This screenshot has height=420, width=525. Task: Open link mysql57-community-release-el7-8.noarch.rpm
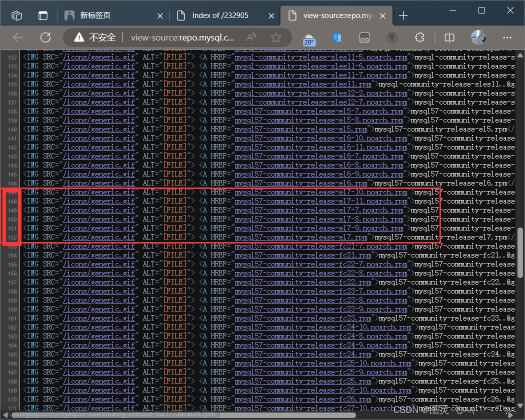(x=319, y=219)
